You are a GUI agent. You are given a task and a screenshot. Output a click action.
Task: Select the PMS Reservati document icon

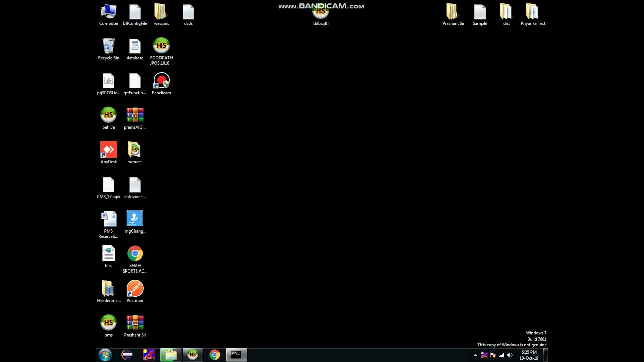(109, 225)
